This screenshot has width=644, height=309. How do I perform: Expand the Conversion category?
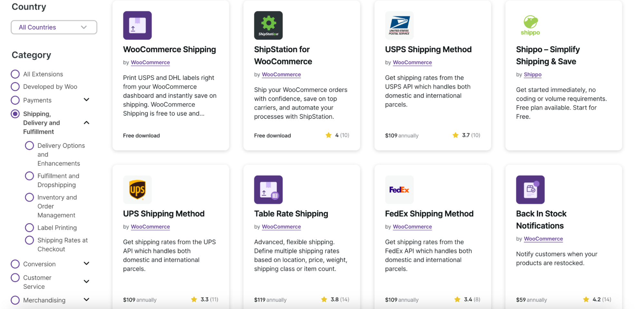(x=86, y=264)
